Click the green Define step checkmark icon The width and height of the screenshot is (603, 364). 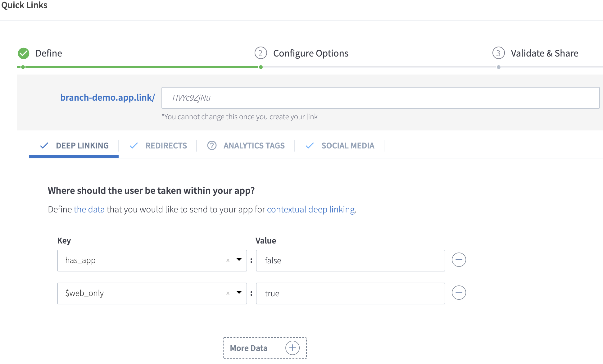pyautogui.click(x=24, y=53)
